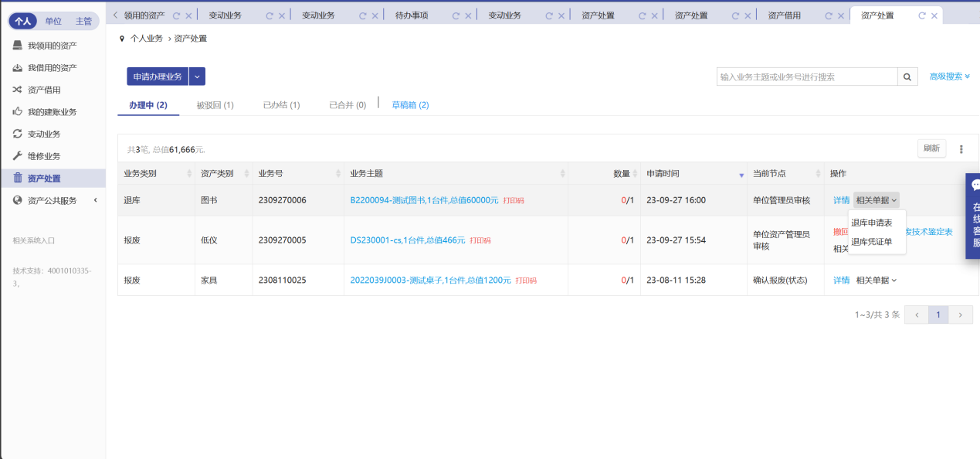Click the search input field
980x459 pixels.
(806, 76)
